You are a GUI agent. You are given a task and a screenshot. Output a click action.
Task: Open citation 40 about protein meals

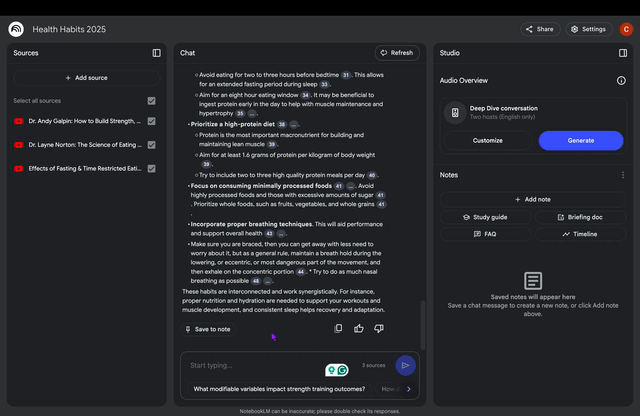(371, 175)
